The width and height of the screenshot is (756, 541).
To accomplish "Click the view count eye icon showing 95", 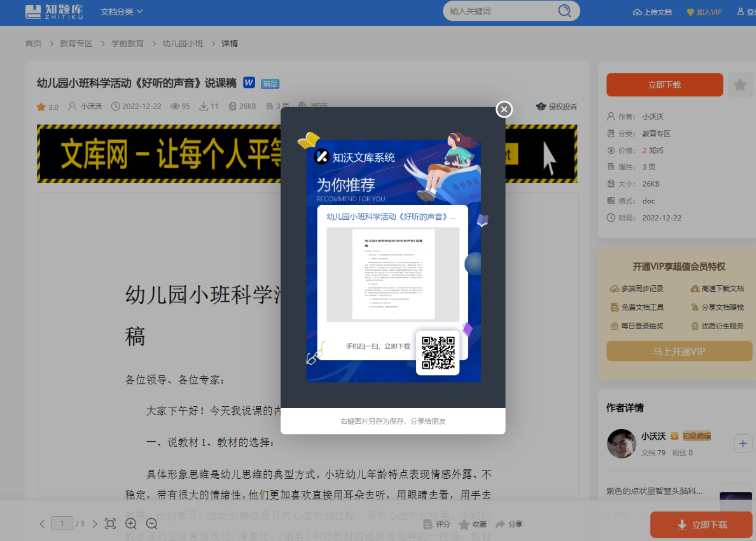I will pyautogui.click(x=175, y=107).
